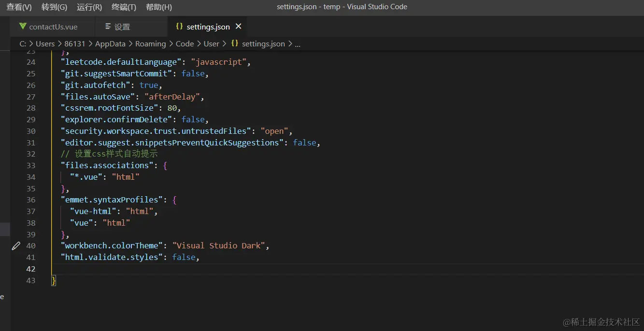This screenshot has height=331, width=644.
Task: Click the AppData breadcrumb segment
Action: pos(110,43)
